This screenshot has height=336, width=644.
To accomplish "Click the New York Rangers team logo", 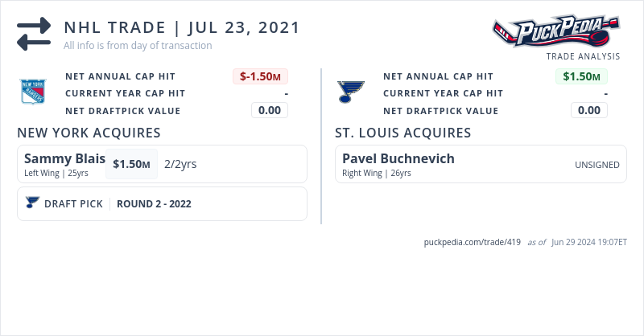I will point(35,92).
